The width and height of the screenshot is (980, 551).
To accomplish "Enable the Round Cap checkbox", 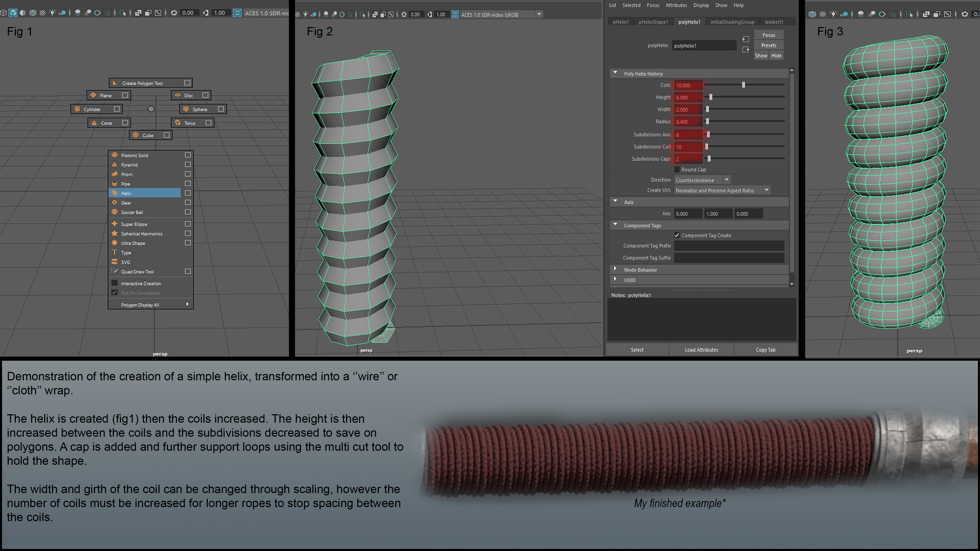I will coord(677,170).
